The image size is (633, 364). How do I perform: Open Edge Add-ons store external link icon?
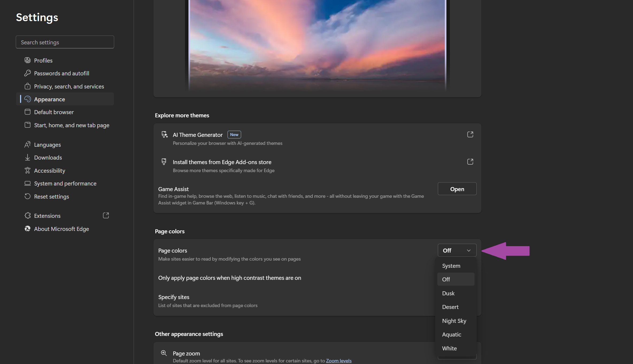pos(470,162)
